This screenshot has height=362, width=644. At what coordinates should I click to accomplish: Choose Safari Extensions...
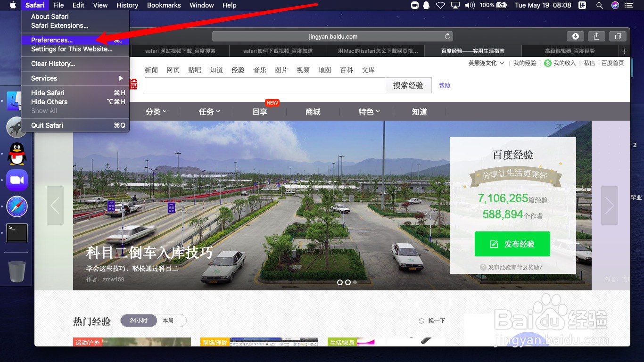tap(75, 25)
